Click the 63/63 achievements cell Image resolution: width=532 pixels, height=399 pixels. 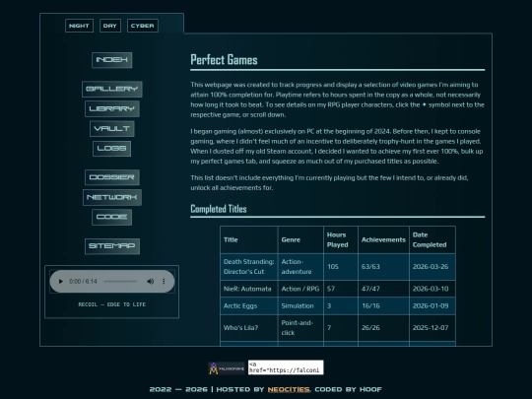383,267
